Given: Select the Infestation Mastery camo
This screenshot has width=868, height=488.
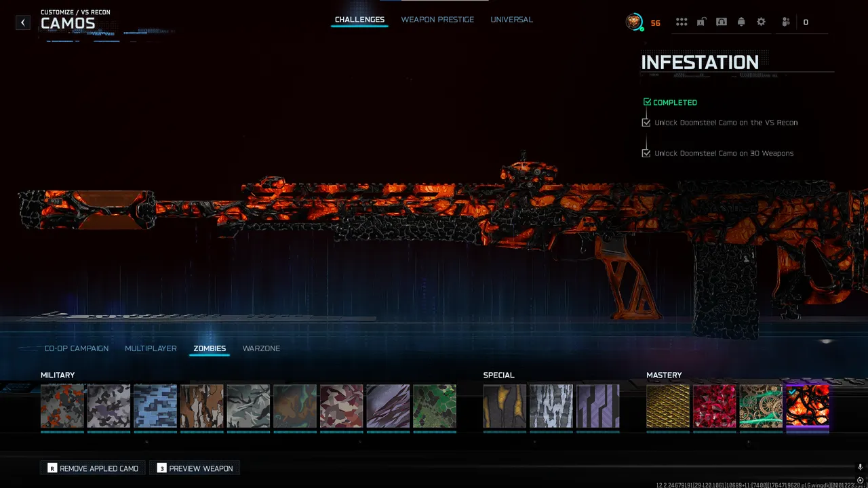Looking at the screenshot, I should coord(807,407).
